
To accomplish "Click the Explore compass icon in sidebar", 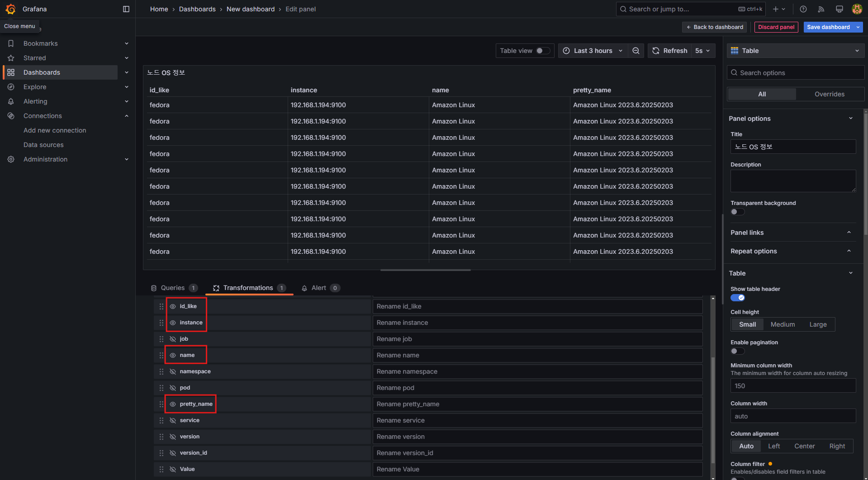I will point(11,87).
